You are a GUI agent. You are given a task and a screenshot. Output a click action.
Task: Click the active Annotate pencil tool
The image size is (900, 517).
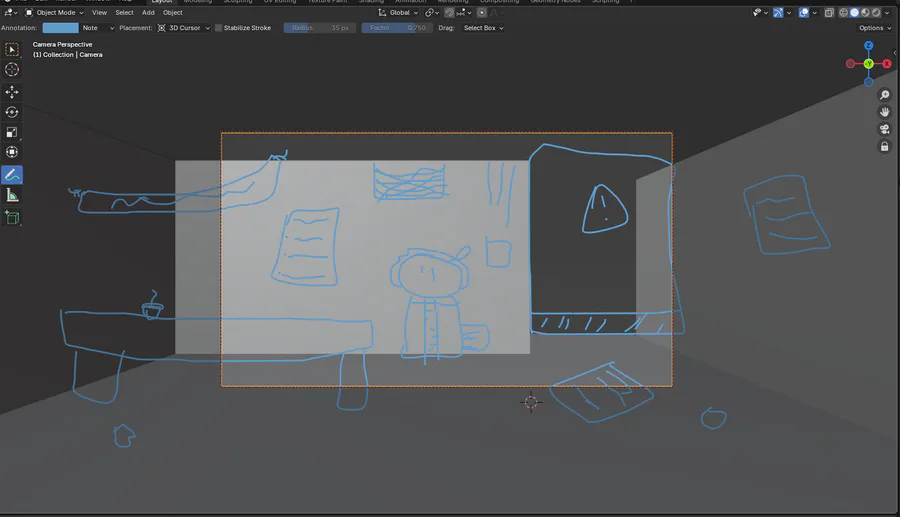(11, 175)
